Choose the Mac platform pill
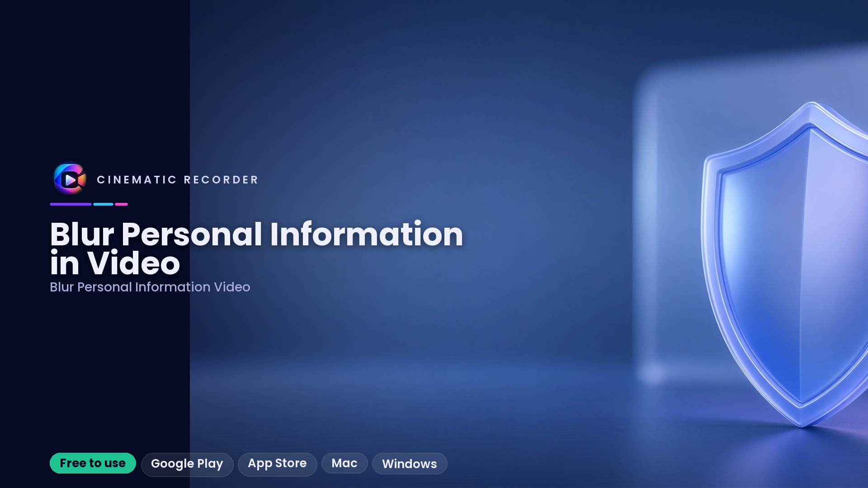This screenshot has width=868, height=488. 344,463
